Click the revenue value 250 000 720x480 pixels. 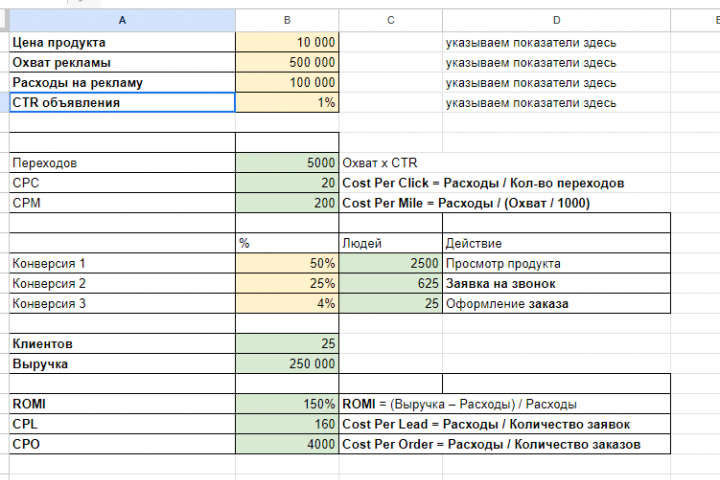coord(287,363)
